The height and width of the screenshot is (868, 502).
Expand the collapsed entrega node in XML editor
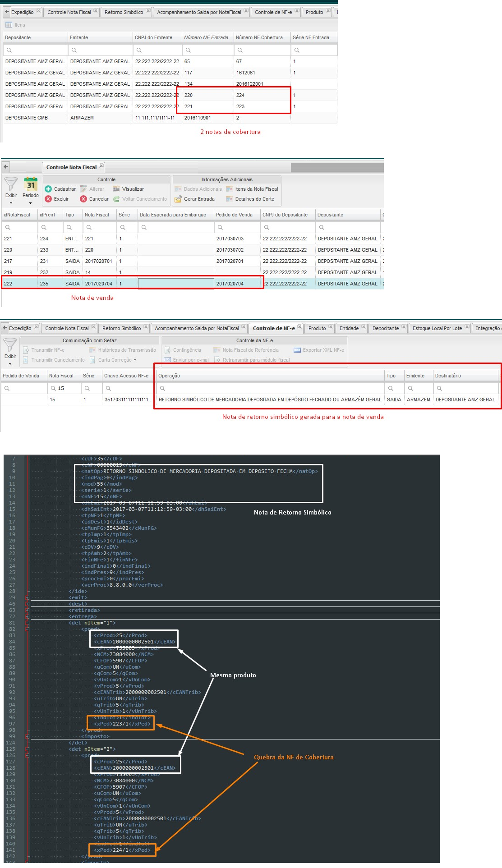click(x=28, y=616)
